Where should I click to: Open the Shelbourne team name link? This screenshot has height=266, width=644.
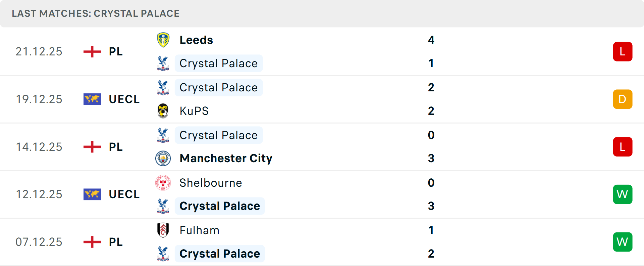click(211, 183)
